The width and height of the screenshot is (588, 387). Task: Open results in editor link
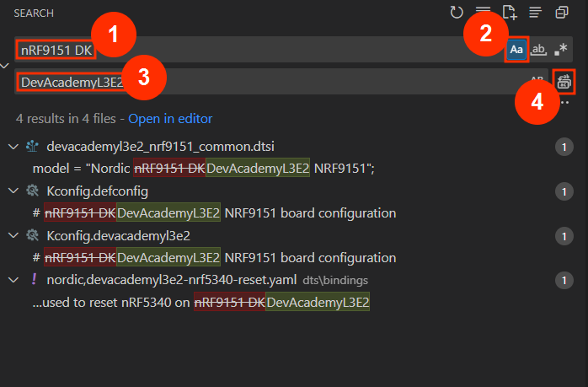(x=170, y=119)
